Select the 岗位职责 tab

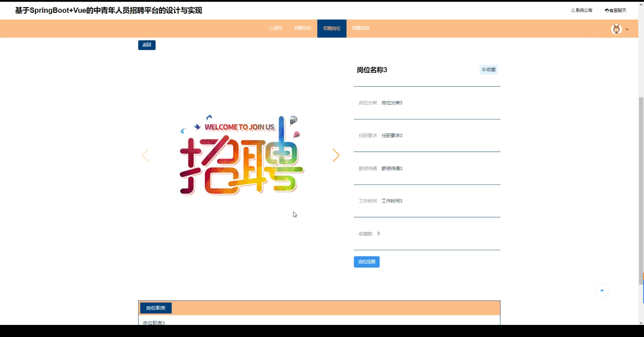pos(156,308)
